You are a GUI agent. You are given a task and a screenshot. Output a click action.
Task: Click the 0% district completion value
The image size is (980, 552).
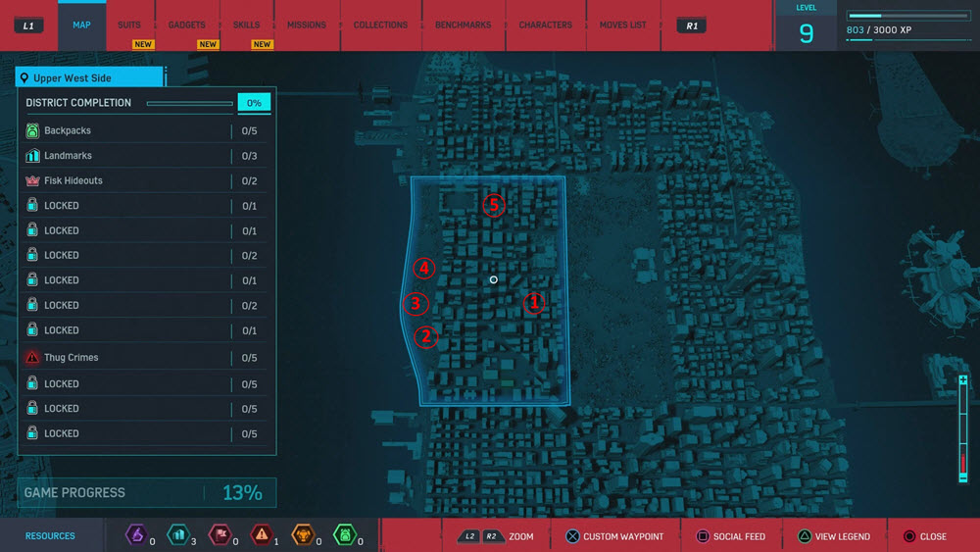pos(254,103)
